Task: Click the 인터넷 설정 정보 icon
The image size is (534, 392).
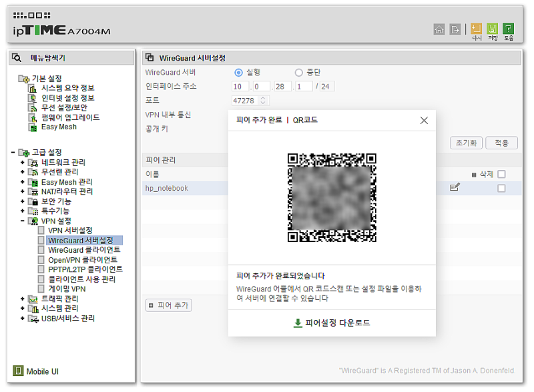Action: (32, 99)
